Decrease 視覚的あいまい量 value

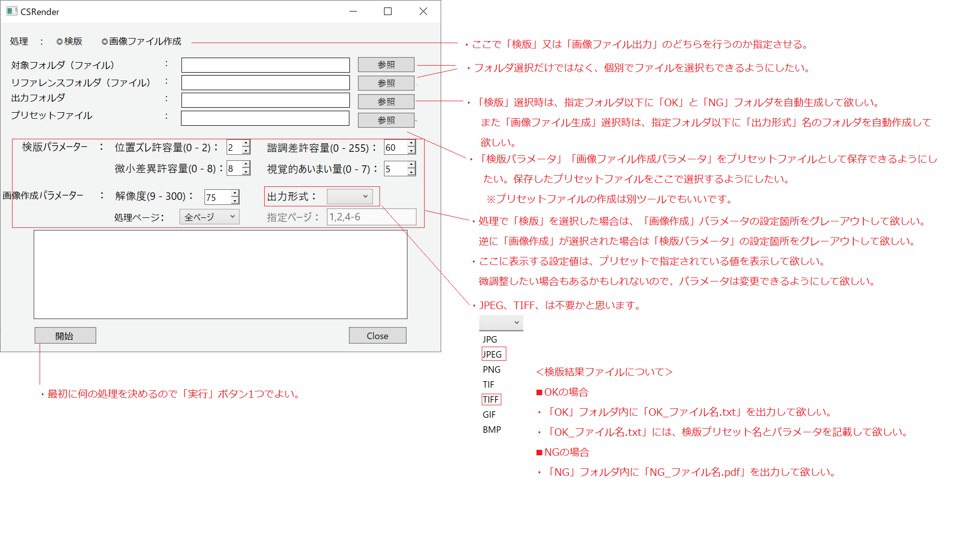[x=410, y=172]
